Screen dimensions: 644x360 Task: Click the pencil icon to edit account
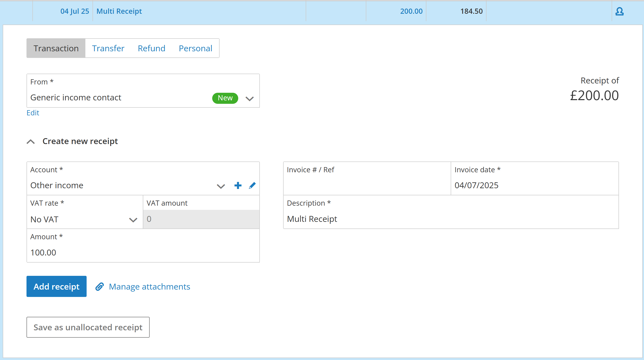point(252,186)
